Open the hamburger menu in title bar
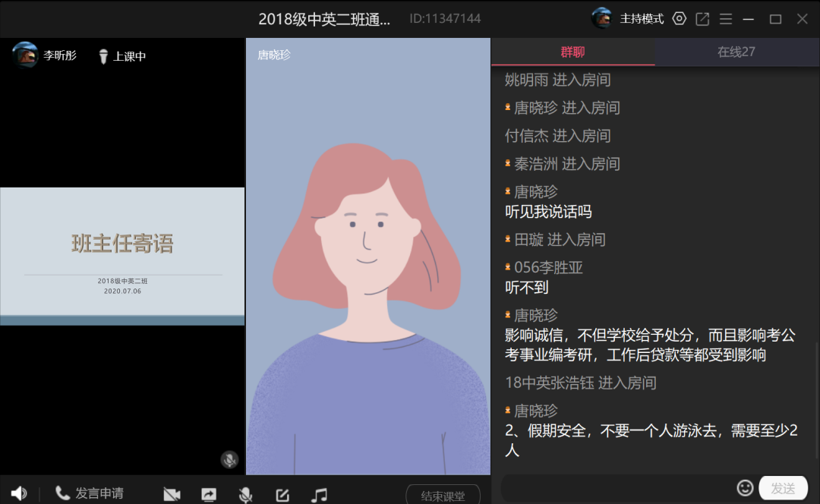The width and height of the screenshot is (820, 504). tap(726, 18)
